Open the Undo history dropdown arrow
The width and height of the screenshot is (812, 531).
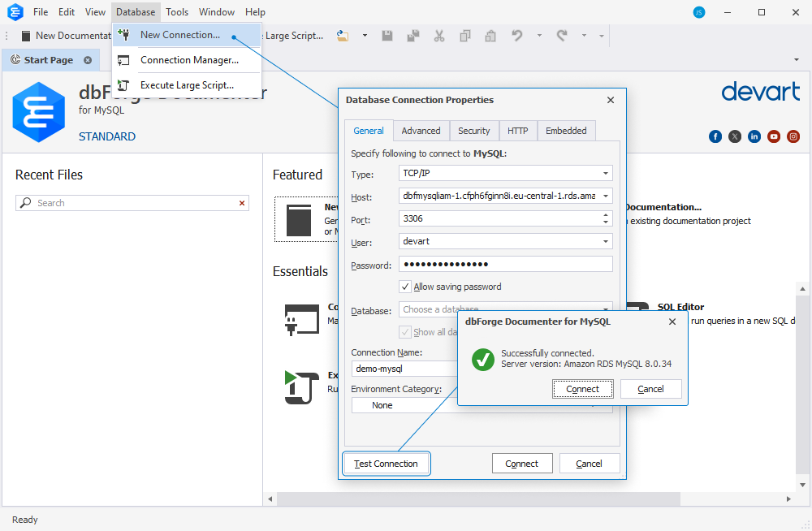click(x=540, y=36)
